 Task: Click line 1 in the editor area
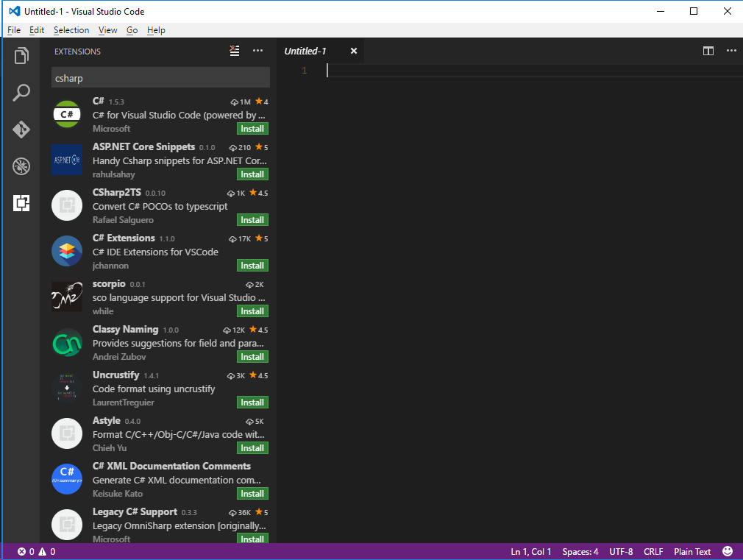535,71
